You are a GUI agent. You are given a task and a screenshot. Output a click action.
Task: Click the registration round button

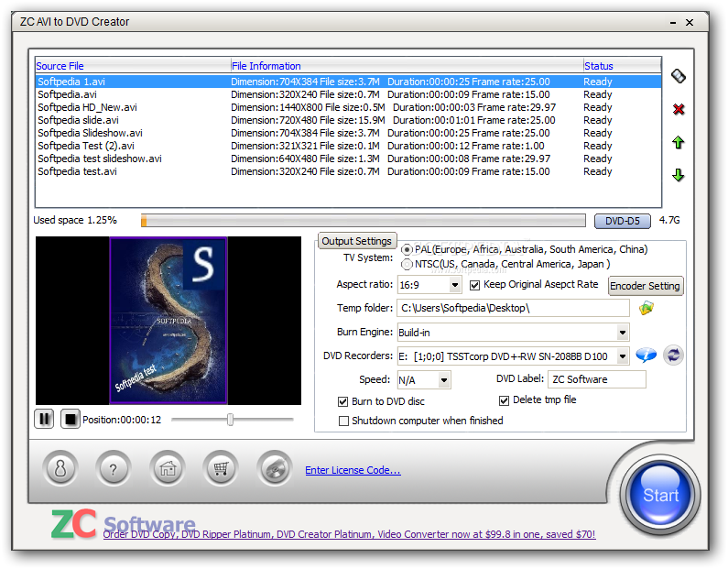(60, 469)
